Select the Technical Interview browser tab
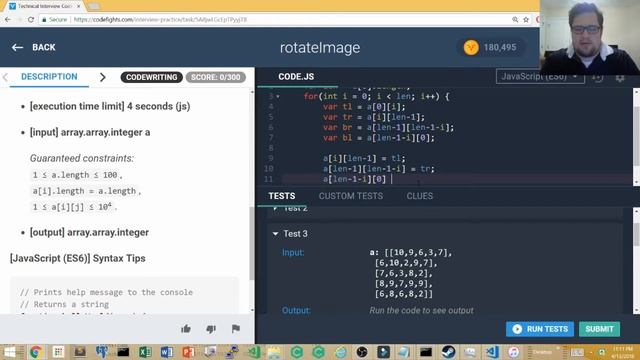The image size is (640, 360). pos(44,6)
